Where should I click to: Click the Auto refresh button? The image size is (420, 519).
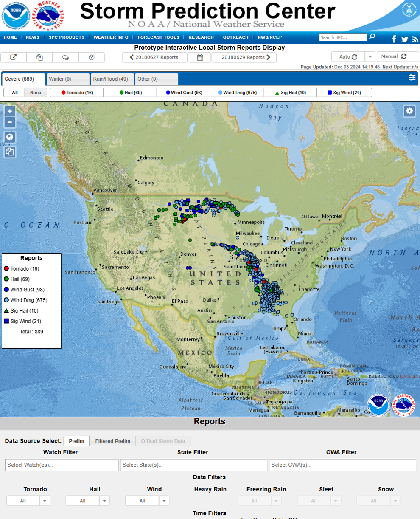pyautogui.click(x=348, y=56)
